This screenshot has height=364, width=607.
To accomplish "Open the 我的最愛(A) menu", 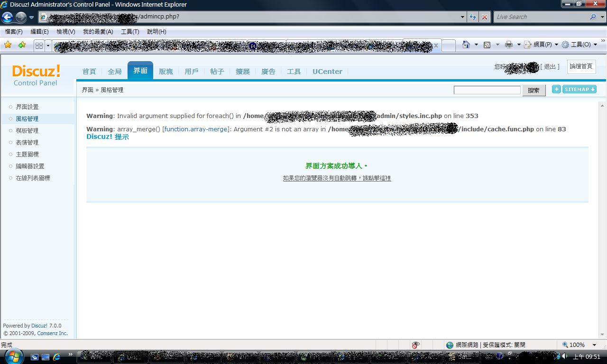I will tap(98, 32).
